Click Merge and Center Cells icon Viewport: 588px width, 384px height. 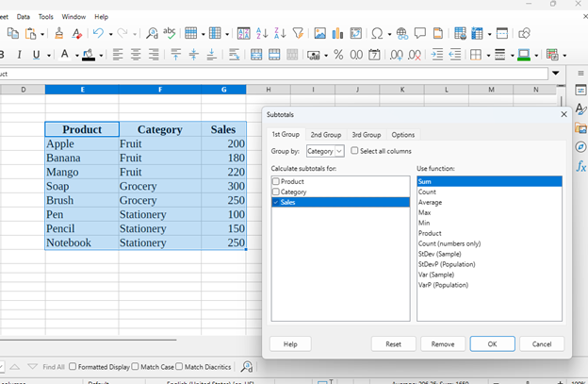[x=256, y=55]
